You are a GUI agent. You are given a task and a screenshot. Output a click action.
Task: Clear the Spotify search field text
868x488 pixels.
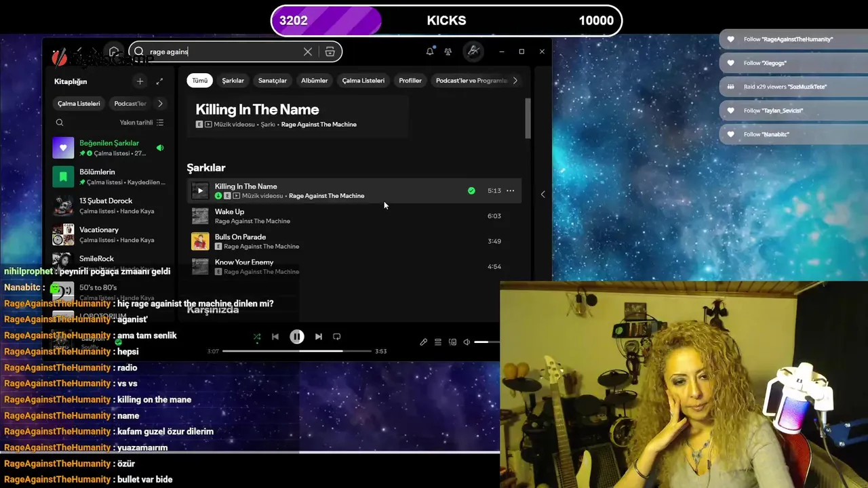[308, 52]
